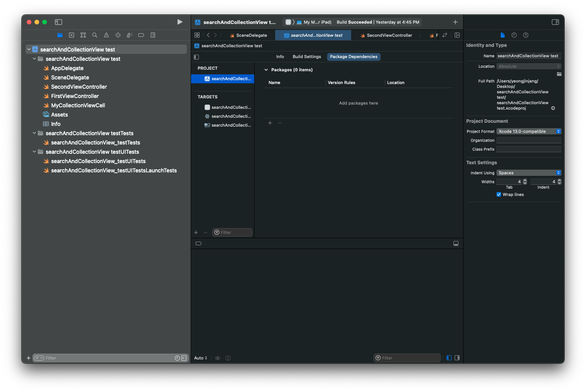
Task: Run the project with the play button
Action: [x=180, y=22]
